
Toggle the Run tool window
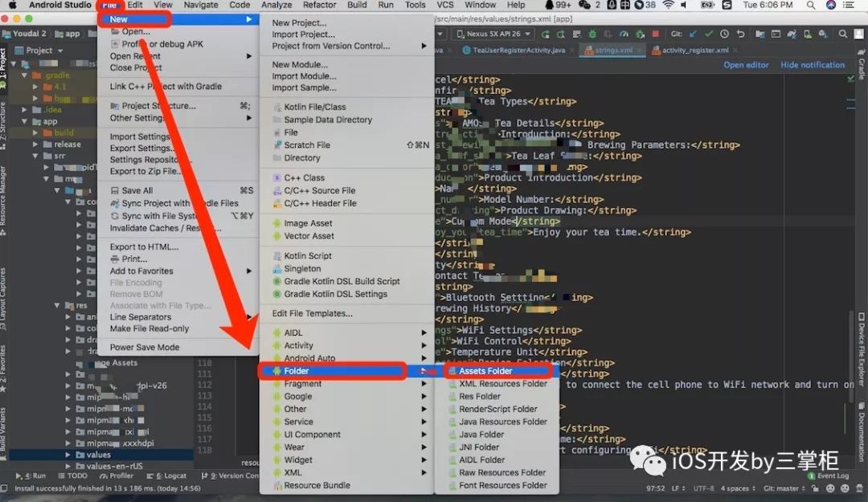[x=31, y=476]
